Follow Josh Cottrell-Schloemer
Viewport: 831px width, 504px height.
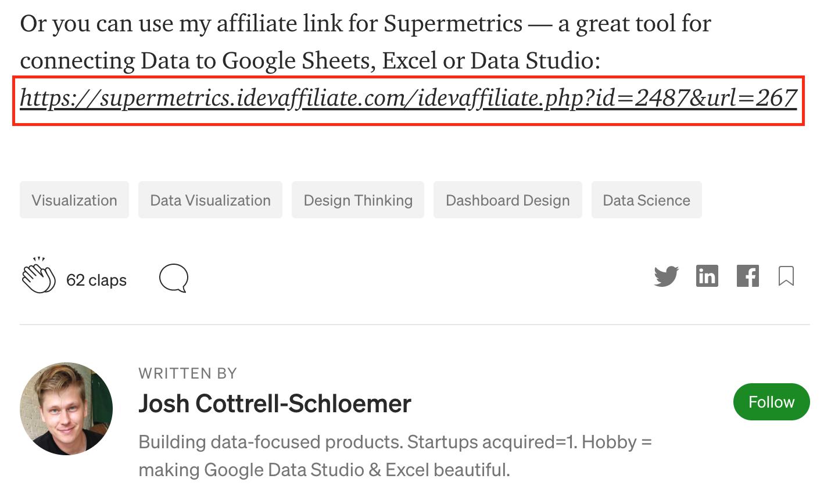771,402
